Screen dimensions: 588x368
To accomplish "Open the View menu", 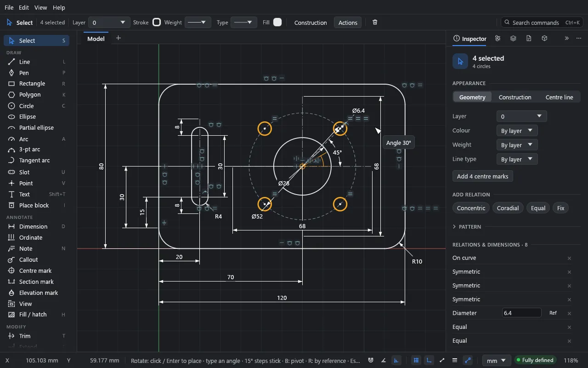I will [x=41, y=7].
